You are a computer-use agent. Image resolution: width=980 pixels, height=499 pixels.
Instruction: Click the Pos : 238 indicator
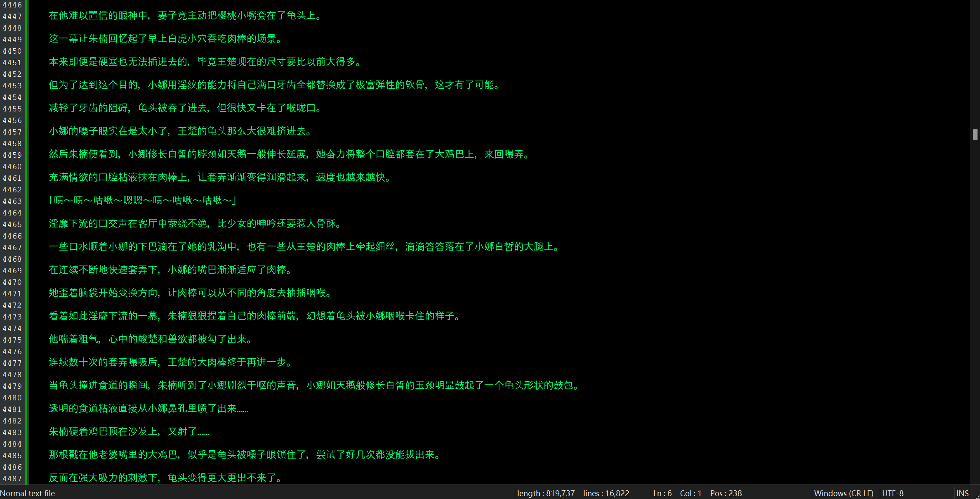pyautogui.click(x=726, y=493)
